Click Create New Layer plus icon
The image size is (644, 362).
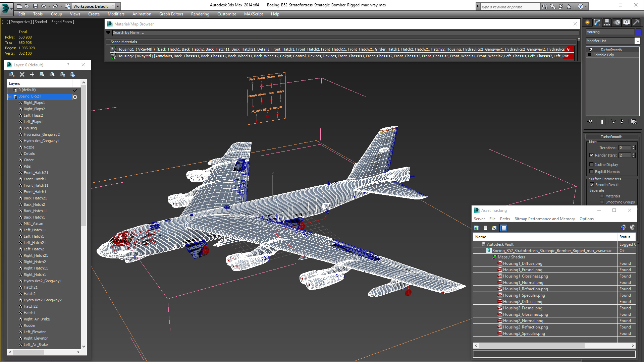pos(32,74)
